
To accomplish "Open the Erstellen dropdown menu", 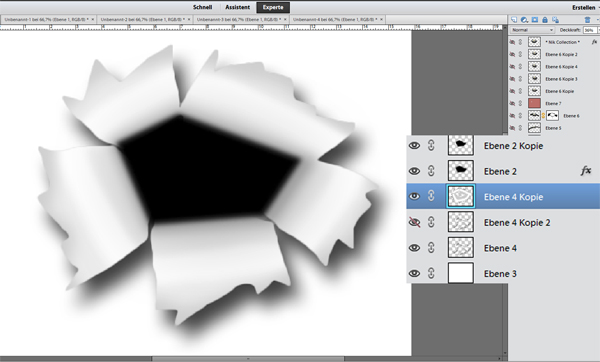I will coord(585,7).
